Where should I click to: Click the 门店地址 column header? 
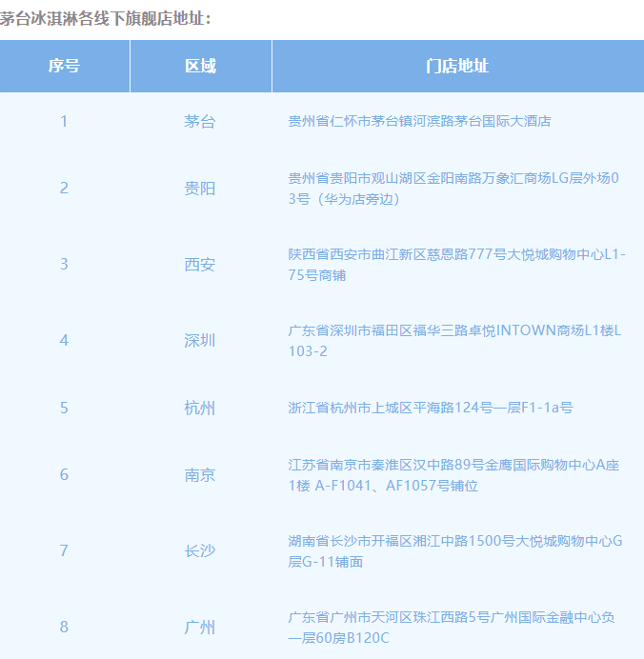point(458,66)
